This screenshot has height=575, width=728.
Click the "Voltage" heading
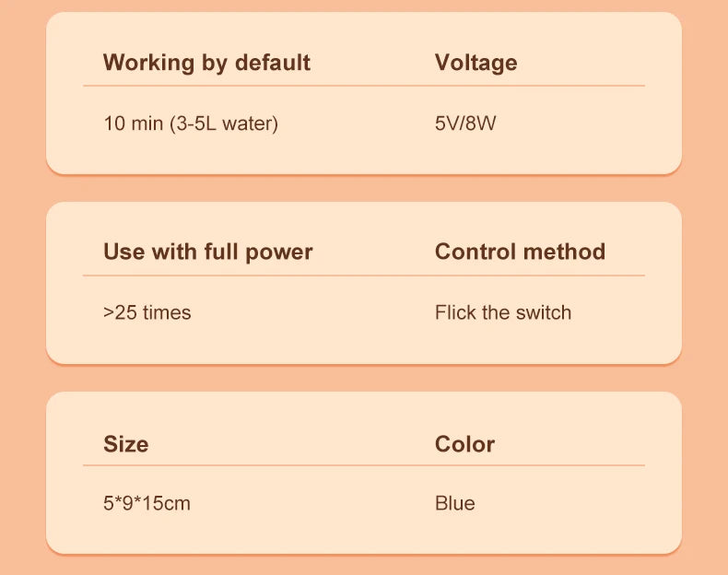[476, 63]
